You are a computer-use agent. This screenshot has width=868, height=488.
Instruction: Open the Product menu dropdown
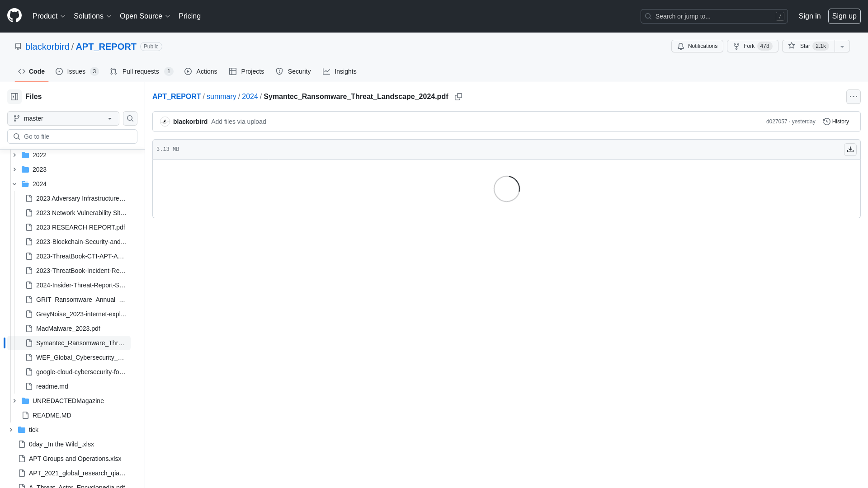[49, 16]
